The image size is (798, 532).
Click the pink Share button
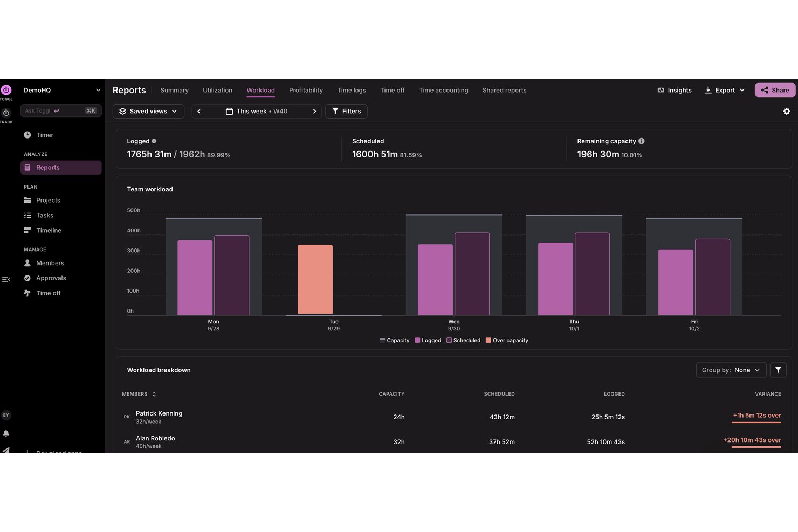point(775,90)
